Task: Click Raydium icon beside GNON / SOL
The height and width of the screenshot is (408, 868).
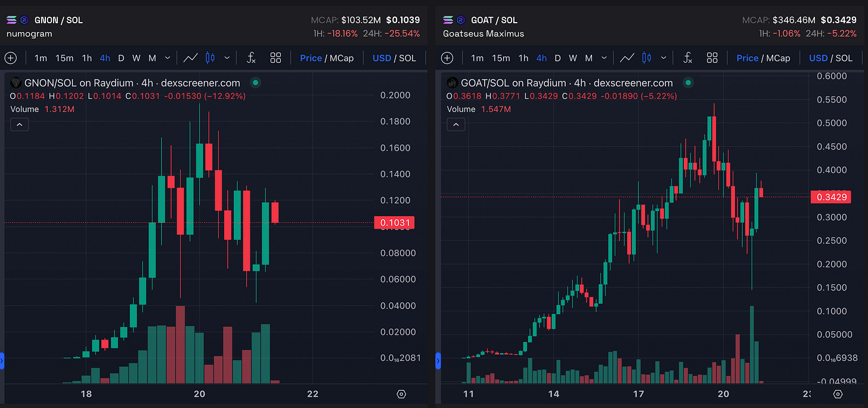Action: [24, 20]
